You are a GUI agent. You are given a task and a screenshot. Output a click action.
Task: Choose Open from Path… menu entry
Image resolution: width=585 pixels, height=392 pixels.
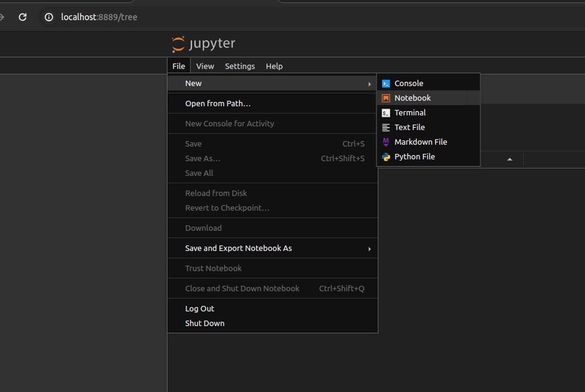click(x=218, y=104)
